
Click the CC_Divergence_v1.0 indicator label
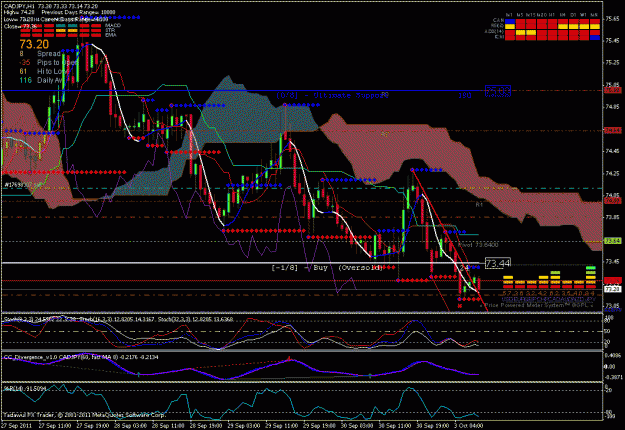(x=81, y=357)
